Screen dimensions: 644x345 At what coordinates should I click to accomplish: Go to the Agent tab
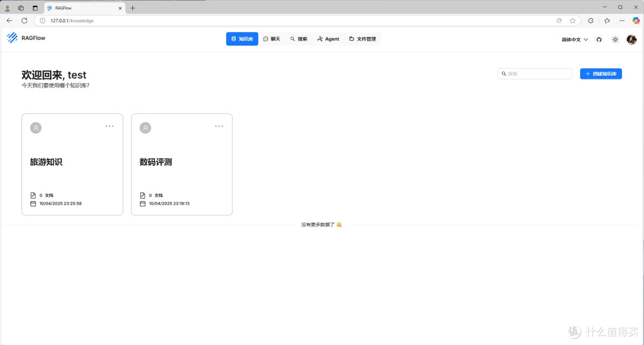(x=328, y=39)
